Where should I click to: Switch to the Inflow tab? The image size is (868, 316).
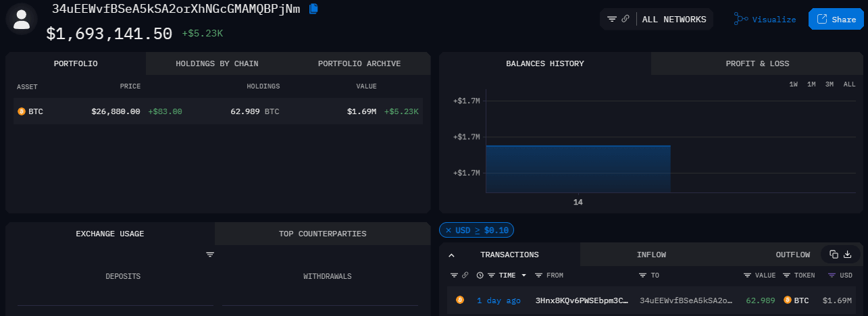click(651, 255)
